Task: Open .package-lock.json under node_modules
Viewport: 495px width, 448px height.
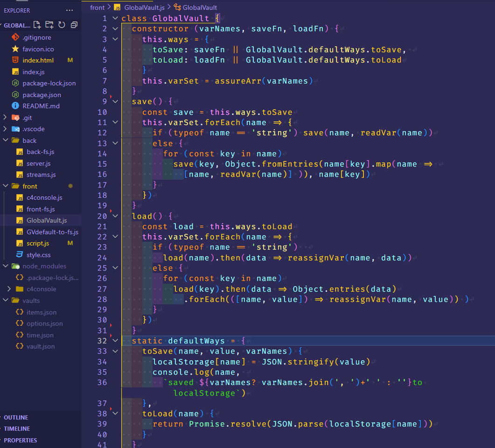Action: point(52,278)
